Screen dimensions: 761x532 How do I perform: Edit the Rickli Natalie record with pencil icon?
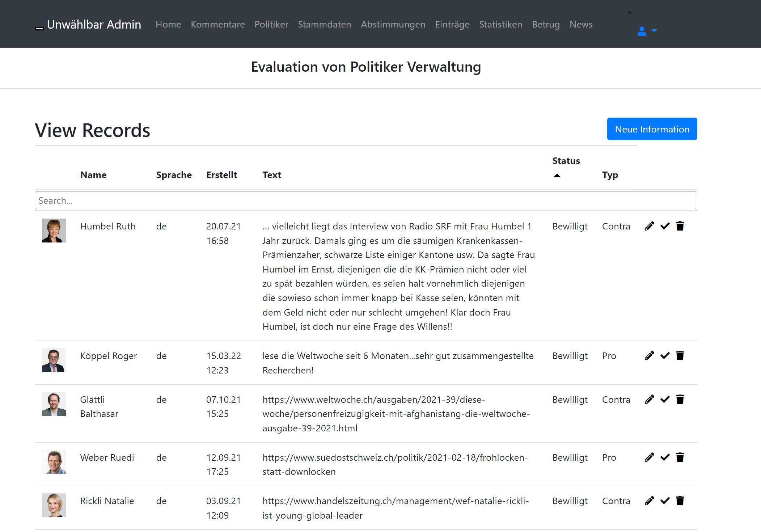pyautogui.click(x=650, y=501)
